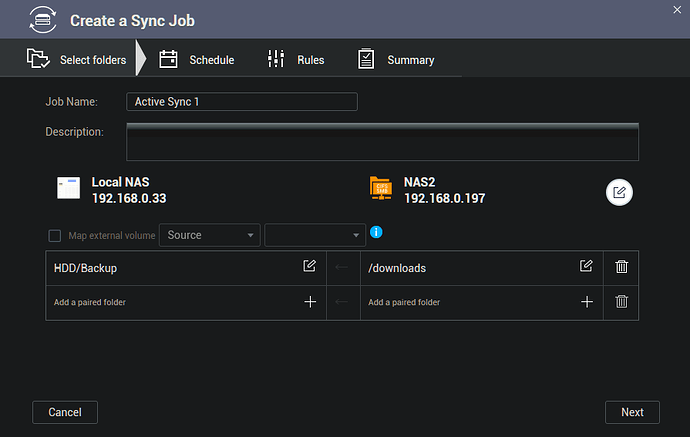Click the NAS2 192.168.0.197 label

point(444,190)
